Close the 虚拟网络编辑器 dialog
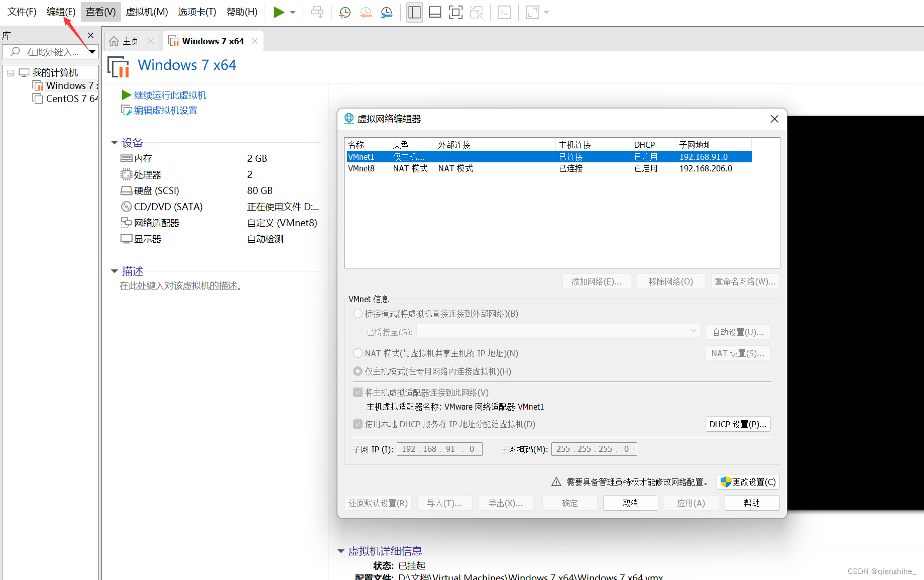 774,119
